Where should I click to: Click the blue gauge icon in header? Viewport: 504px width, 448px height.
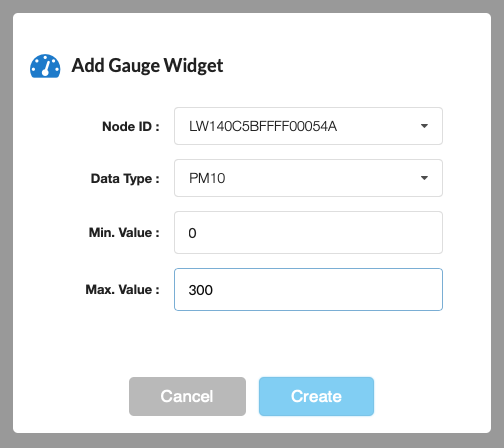click(45, 66)
